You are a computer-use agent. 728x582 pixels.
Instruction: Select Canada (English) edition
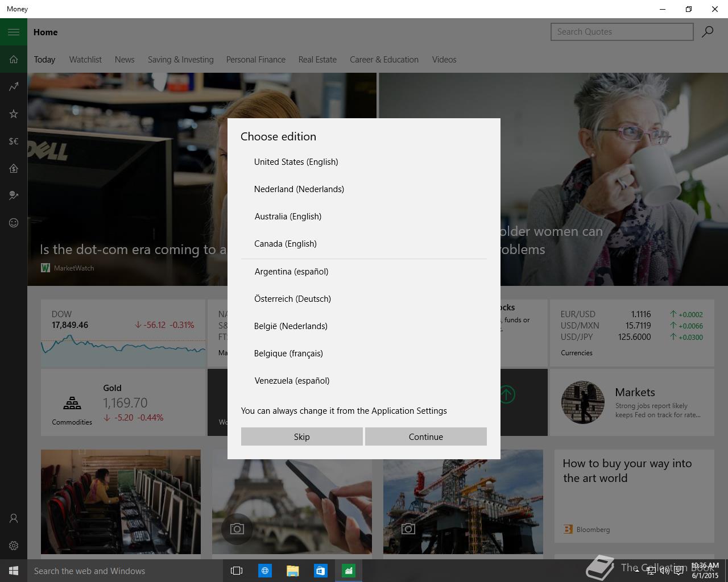364,244
